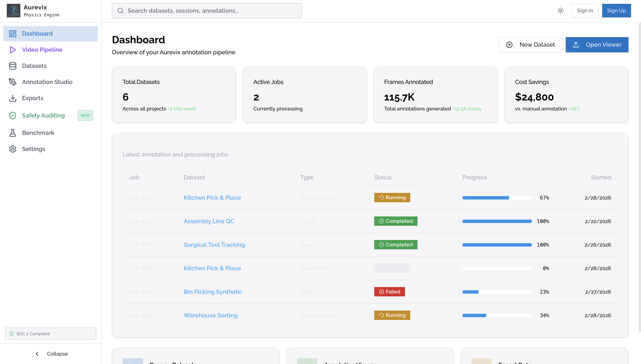The image size is (641, 364).
Task: Click the Aurevix logo image
Action: coord(14,11)
